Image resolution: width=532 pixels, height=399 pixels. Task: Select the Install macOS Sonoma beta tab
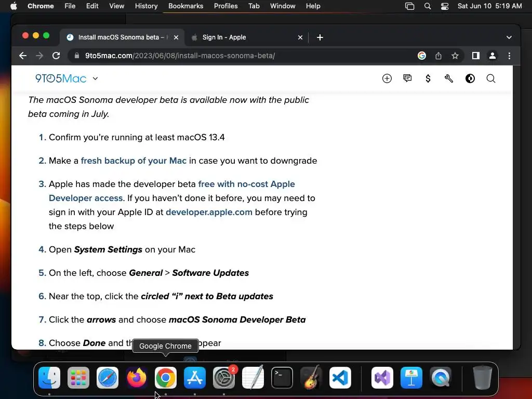pos(122,37)
